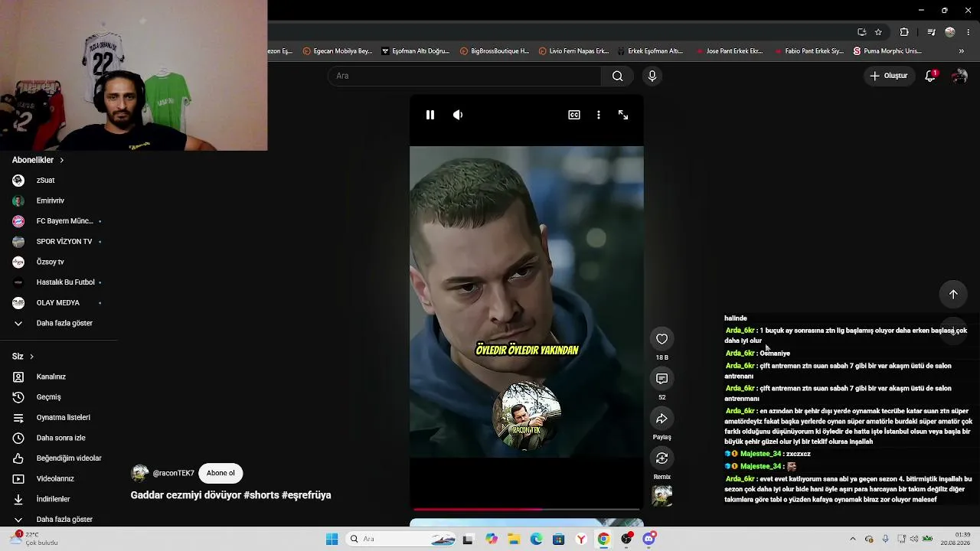Pause the playing Shorts video
The height and width of the screenshot is (551, 980).
[x=430, y=115]
